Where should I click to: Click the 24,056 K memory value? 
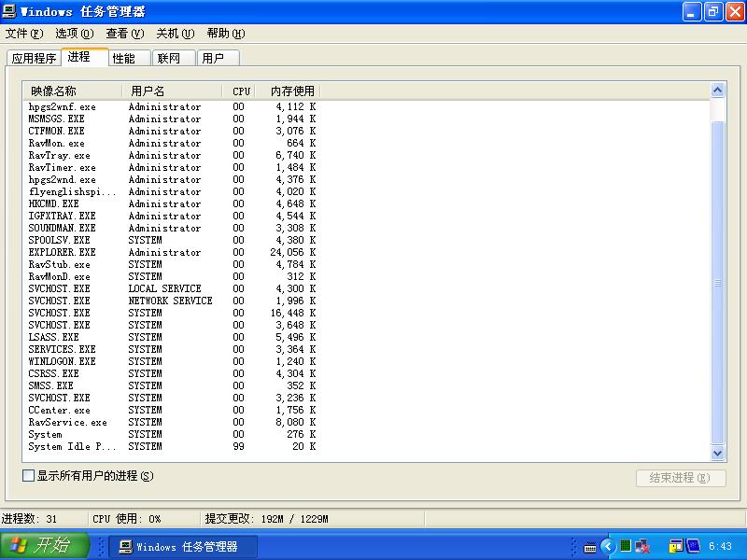coord(292,252)
